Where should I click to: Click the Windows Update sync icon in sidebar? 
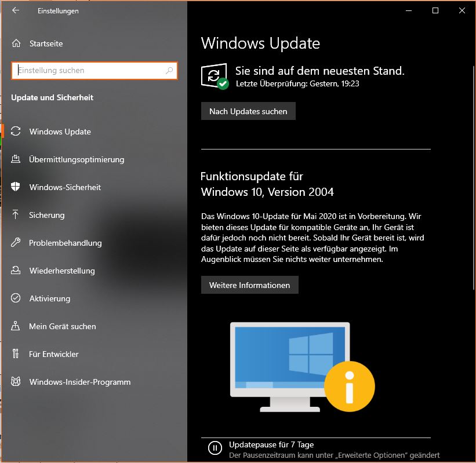[16, 131]
